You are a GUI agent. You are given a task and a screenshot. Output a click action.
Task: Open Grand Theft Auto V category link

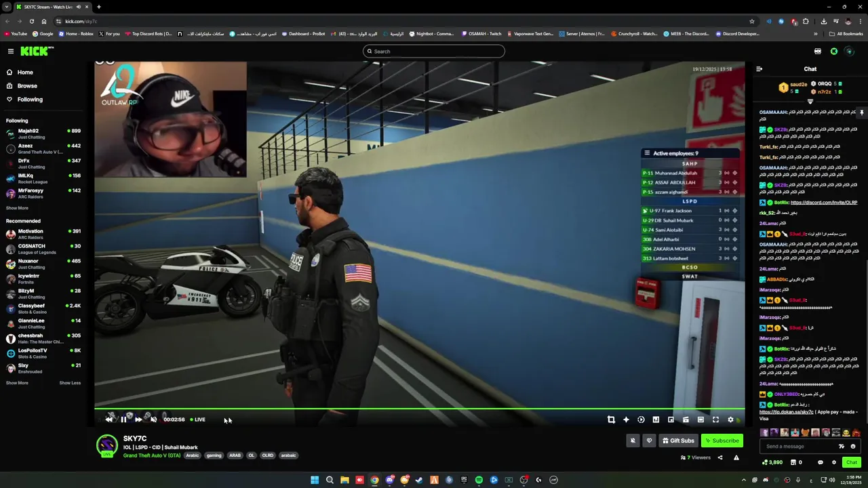(152, 455)
